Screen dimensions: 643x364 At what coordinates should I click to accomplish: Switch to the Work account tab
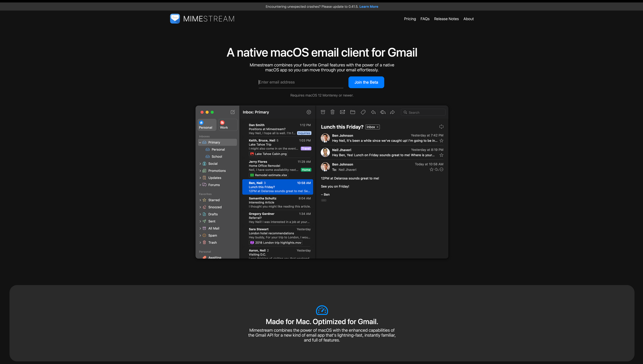click(228, 125)
